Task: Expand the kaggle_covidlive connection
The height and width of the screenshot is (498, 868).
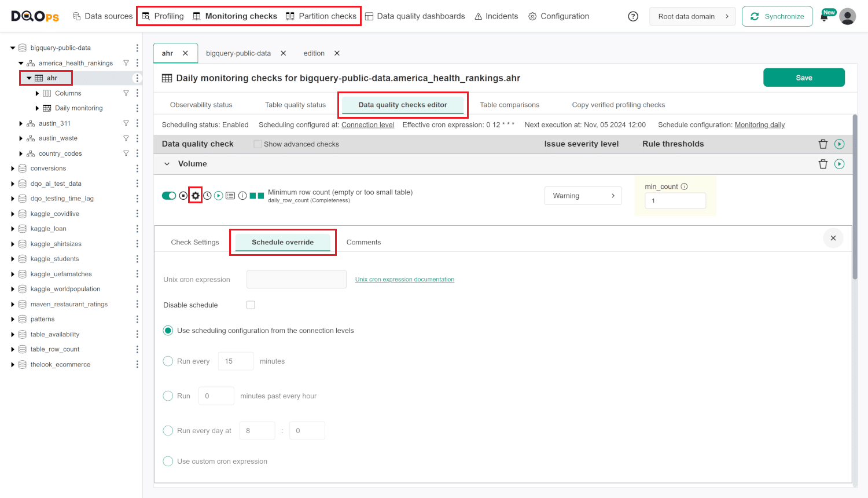Action: (x=13, y=214)
